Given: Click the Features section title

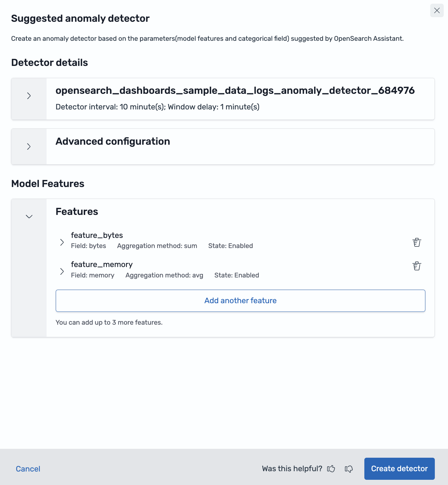Looking at the screenshot, I should pyautogui.click(x=77, y=212).
